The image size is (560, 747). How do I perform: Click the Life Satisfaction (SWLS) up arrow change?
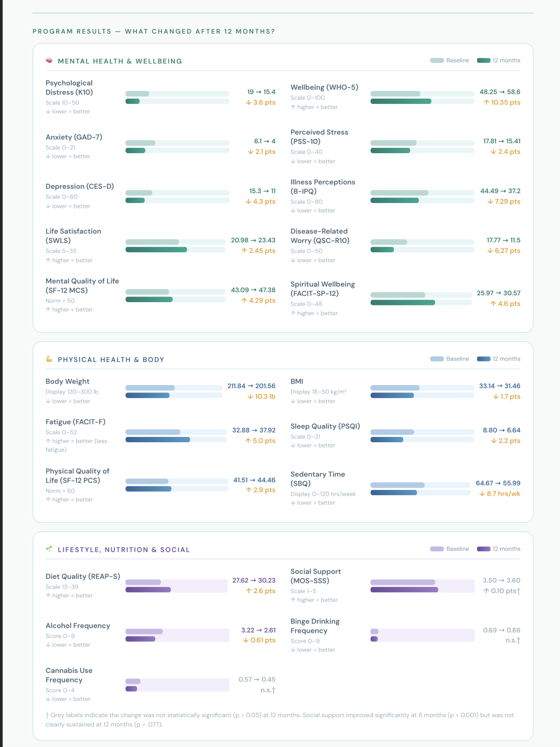click(x=259, y=251)
